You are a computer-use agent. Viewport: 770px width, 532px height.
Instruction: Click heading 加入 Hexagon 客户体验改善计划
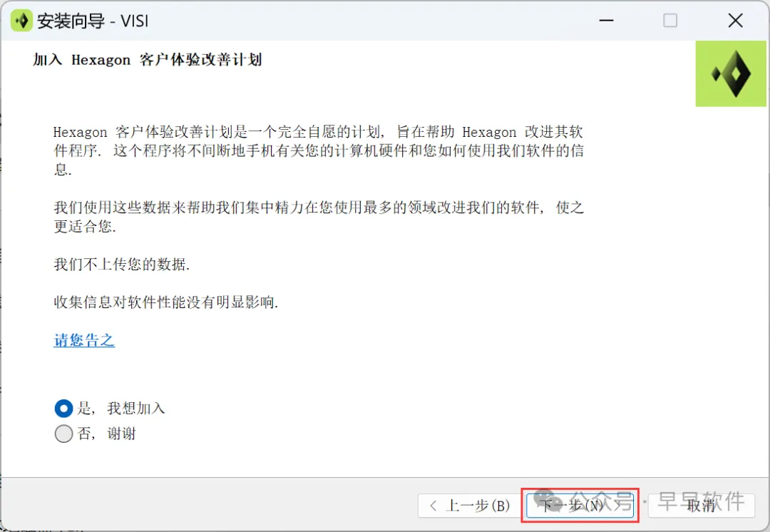pyautogui.click(x=148, y=60)
